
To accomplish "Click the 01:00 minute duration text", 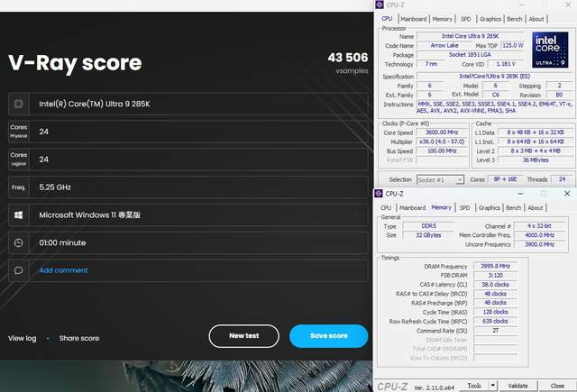I will click(x=62, y=242).
